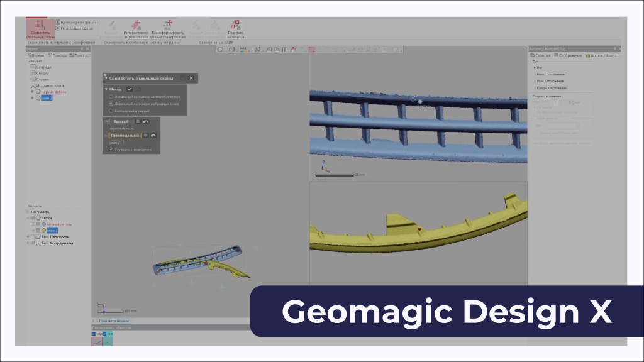Select Трансформировать данные сканирования tool
644x362 pixels.
(x=168, y=28)
